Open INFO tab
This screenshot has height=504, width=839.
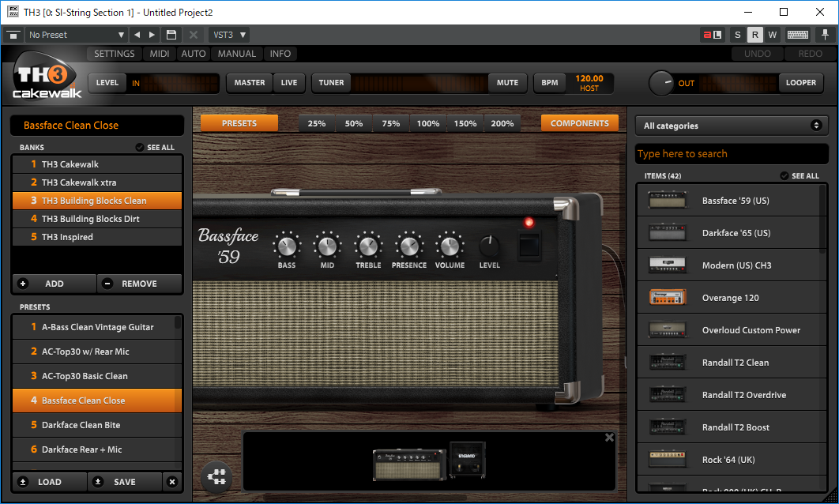[x=280, y=54]
